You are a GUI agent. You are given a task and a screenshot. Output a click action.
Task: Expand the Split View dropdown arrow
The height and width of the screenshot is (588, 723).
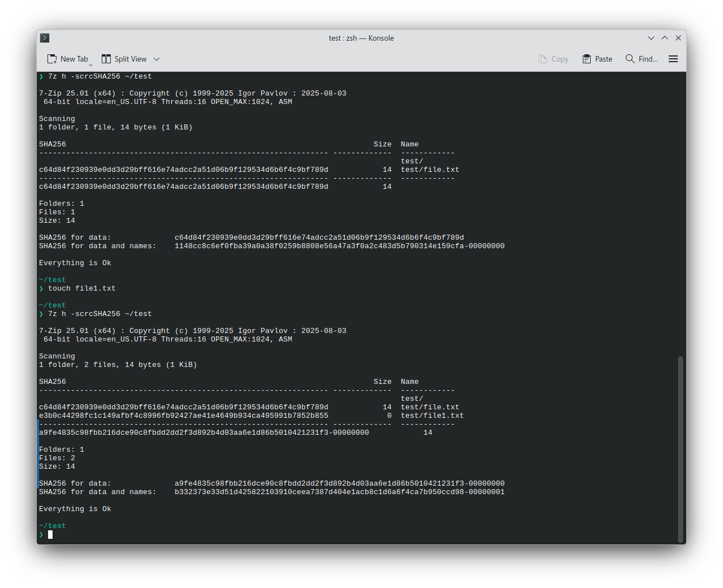[x=157, y=59]
